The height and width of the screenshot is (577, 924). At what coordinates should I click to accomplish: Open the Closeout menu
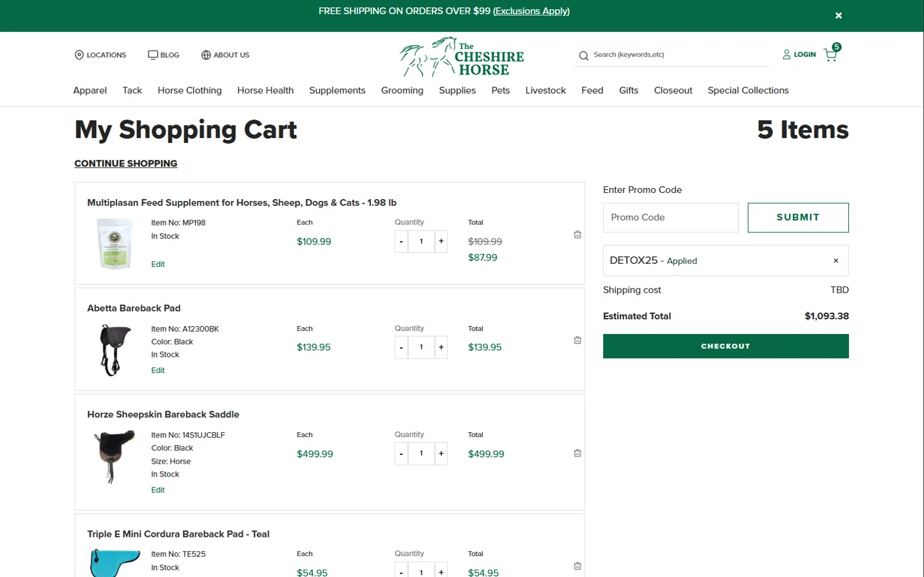click(x=673, y=90)
